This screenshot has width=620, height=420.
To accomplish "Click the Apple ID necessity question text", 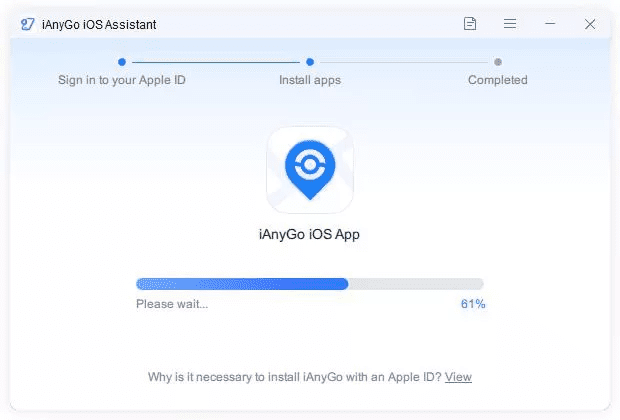I will [295, 377].
